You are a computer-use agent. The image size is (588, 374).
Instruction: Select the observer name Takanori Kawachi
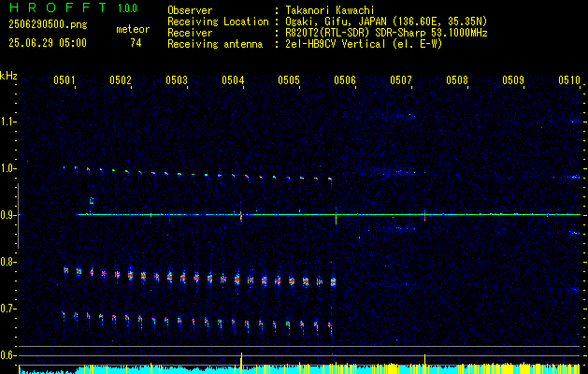click(330, 10)
